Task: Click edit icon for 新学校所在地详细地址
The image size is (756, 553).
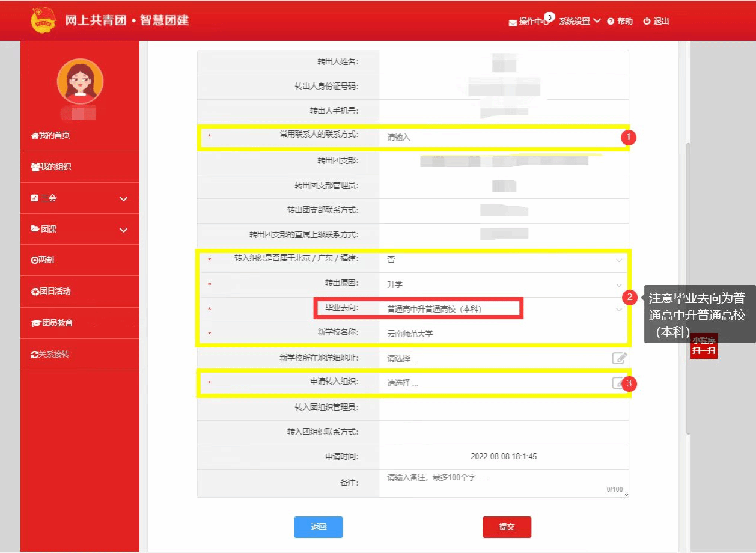Action: (x=619, y=358)
